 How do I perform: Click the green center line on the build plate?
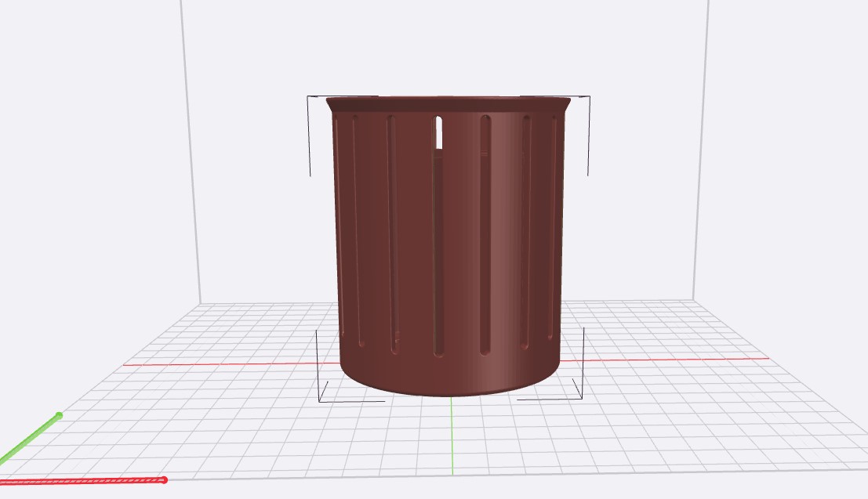[452, 436]
